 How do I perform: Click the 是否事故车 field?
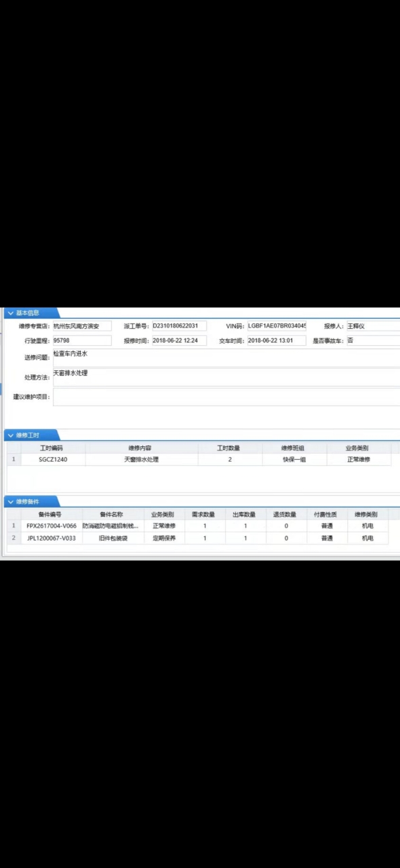[373, 340]
